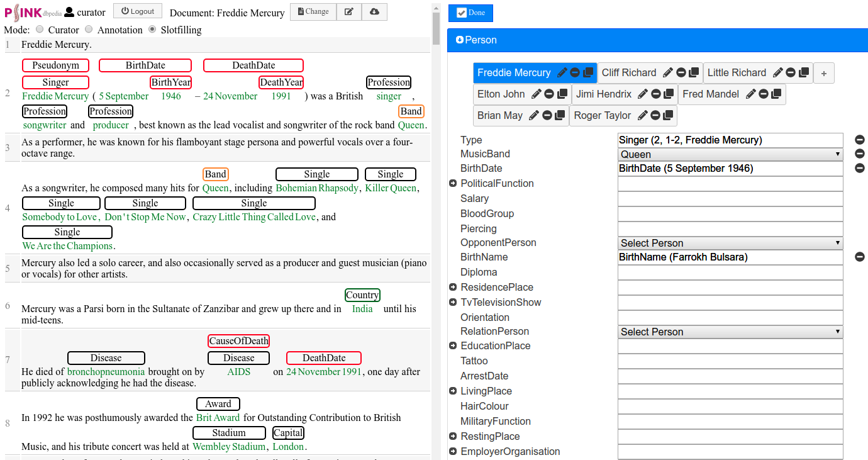Viewport: 868px width, 460px height.
Task: Click the Brit Award annotated text
Action: tap(218, 418)
